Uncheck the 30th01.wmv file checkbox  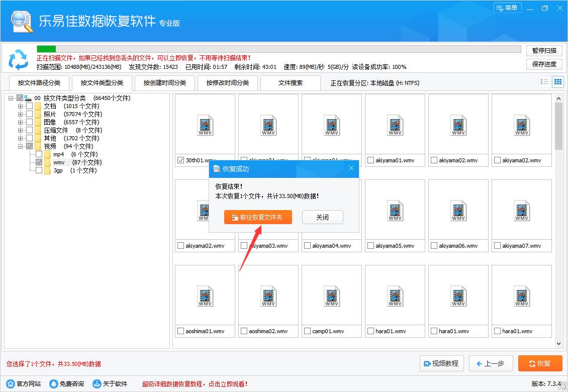point(180,160)
